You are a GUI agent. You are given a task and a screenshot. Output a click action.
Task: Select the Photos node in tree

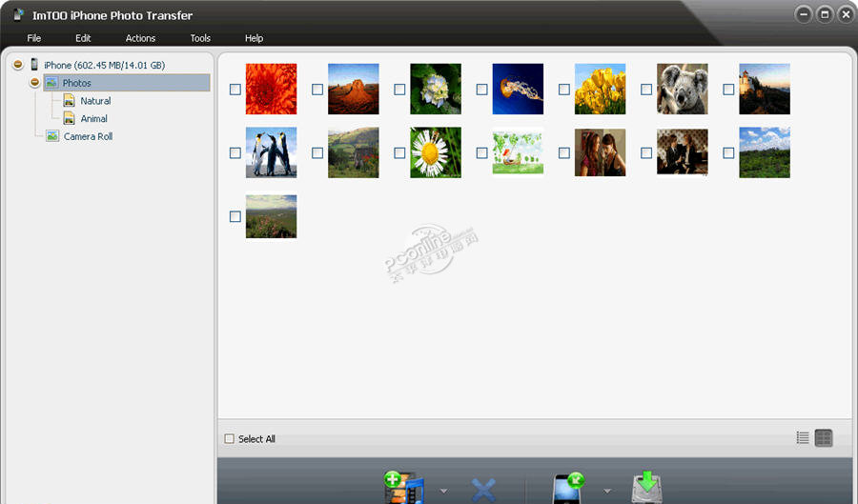[x=127, y=83]
